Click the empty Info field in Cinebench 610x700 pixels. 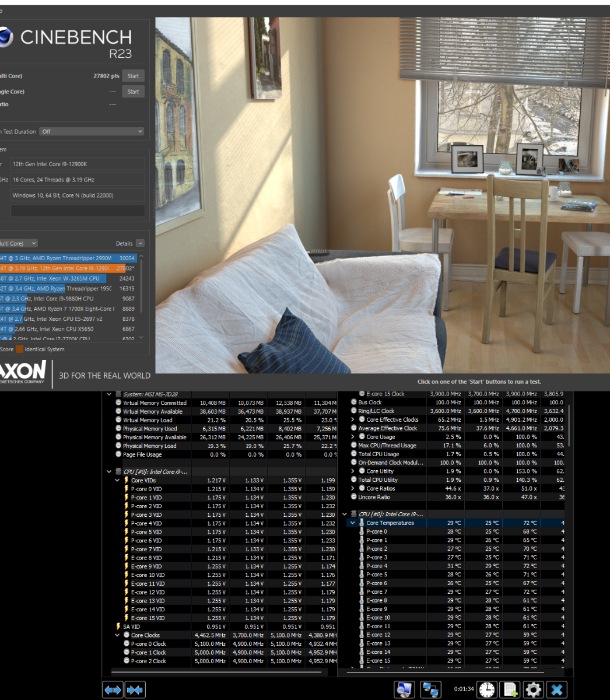[78, 211]
